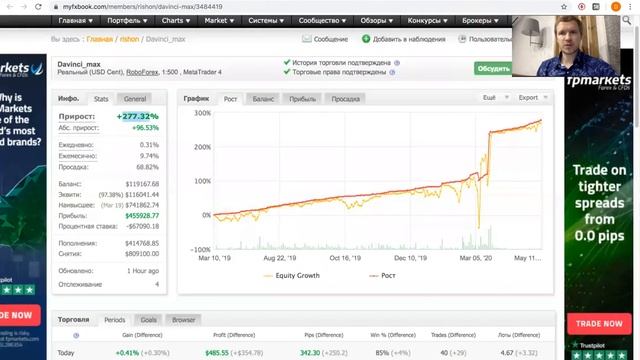
Task: Open the browser profile avatar
Action: 616,7
